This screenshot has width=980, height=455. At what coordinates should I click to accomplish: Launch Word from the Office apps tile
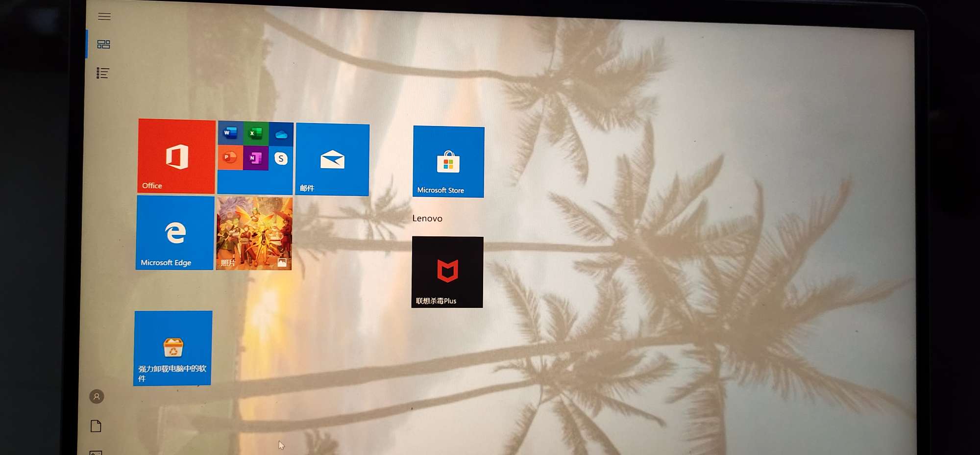[x=230, y=133]
